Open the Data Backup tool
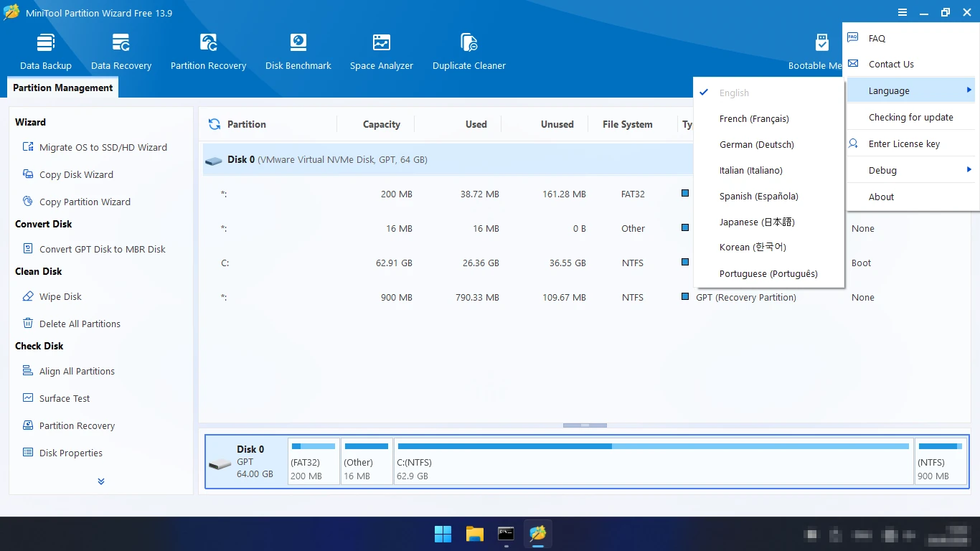The width and height of the screenshot is (980, 551). pos(46,52)
